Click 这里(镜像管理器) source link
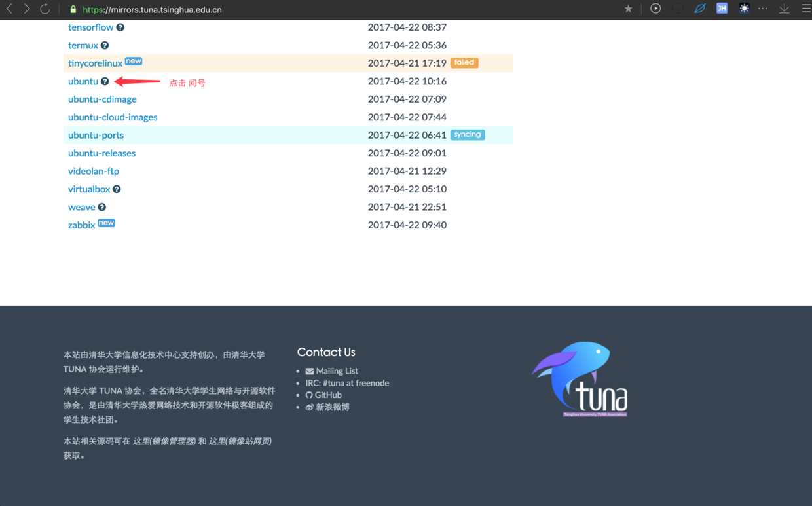 pos(164,441)
